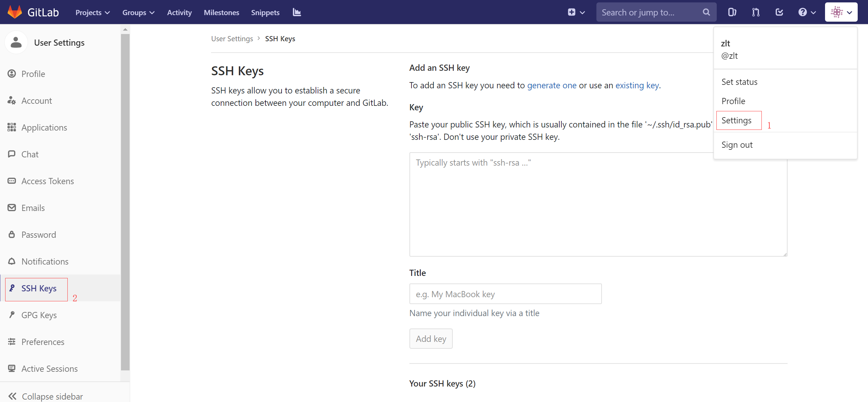Click the sidebar vertical scrollbar
868x402 pixels.
point(125,202)
